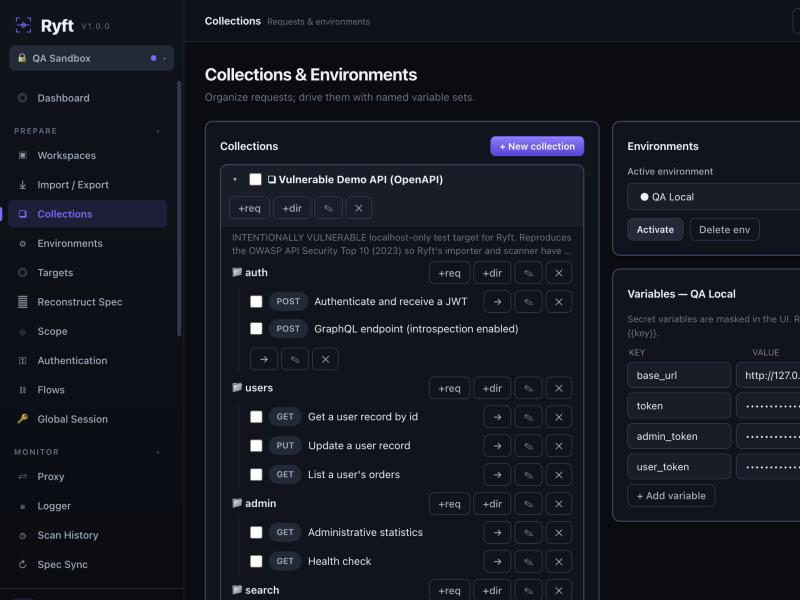Open the QA Local active environment dropdown

pos(714,197)
